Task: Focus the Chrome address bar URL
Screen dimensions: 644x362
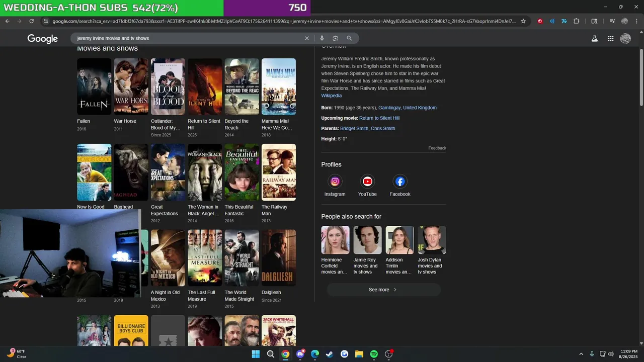Action: click(x=284, y=21)
